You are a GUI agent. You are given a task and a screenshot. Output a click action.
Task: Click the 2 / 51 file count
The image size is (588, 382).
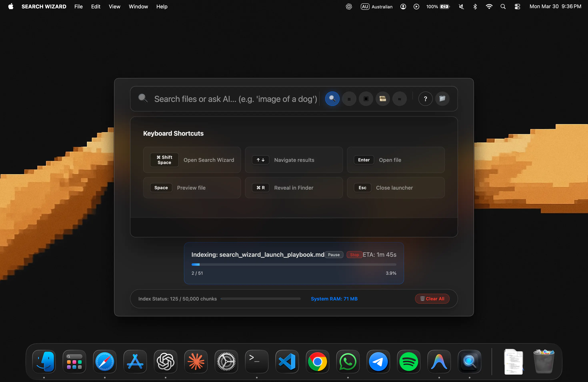[x=197, y=273]
